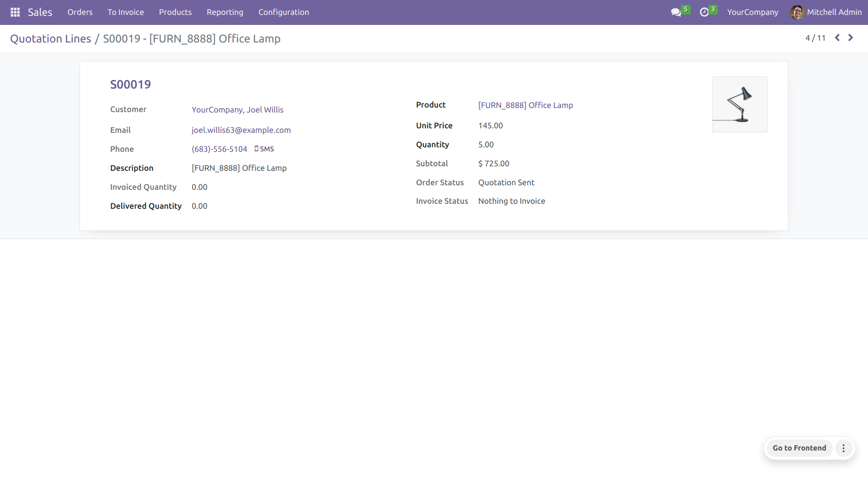Open the Reporting menu
868x488 pixels.
[225, 12]
